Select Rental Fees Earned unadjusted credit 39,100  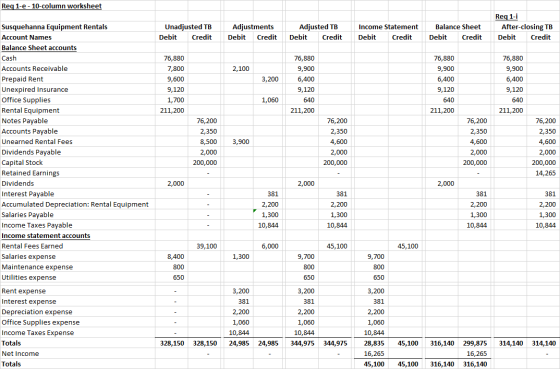(207, 246)
